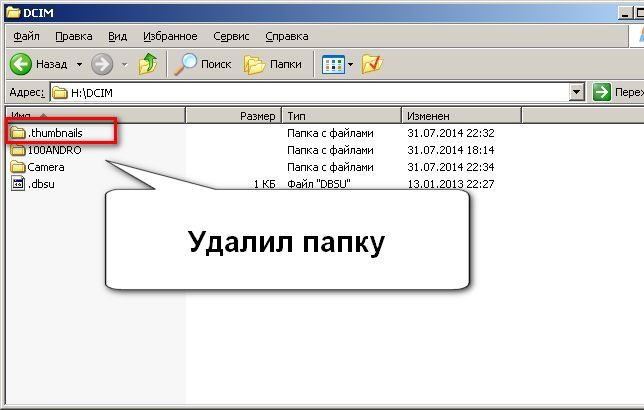Open the Файл menu
Screen dimensions: 644x410
[26, 36]
